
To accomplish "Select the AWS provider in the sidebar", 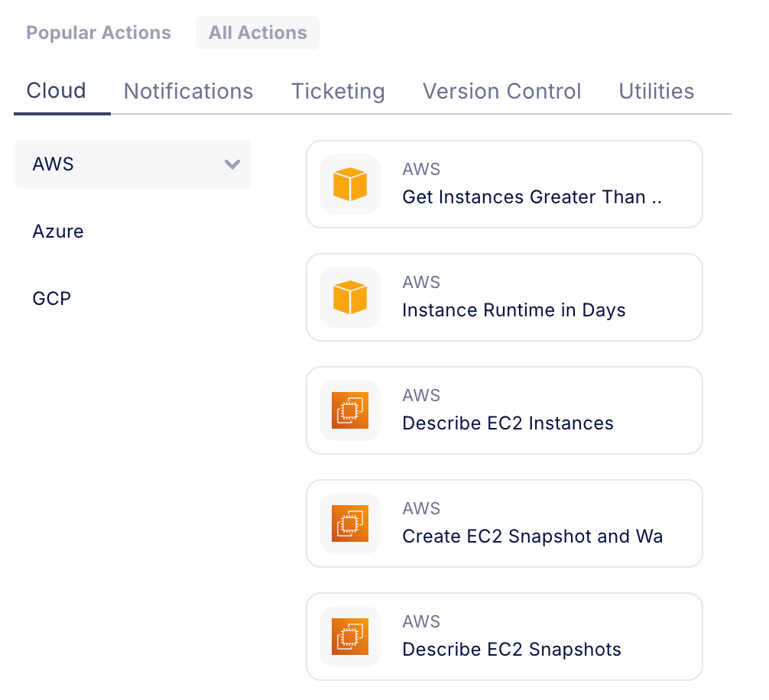I will coord(54,164).
